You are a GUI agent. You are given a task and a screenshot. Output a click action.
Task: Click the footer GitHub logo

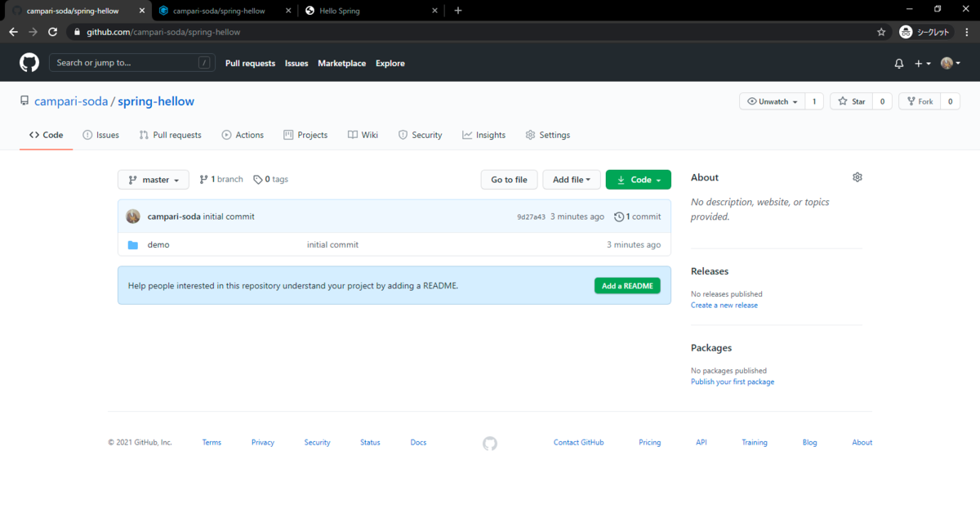[490, 443]
